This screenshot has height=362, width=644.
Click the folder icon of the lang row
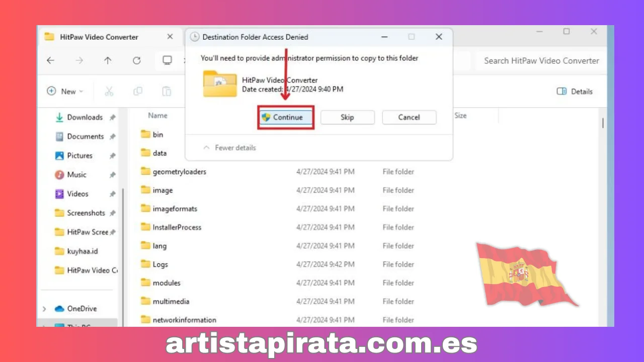point(146,245)
